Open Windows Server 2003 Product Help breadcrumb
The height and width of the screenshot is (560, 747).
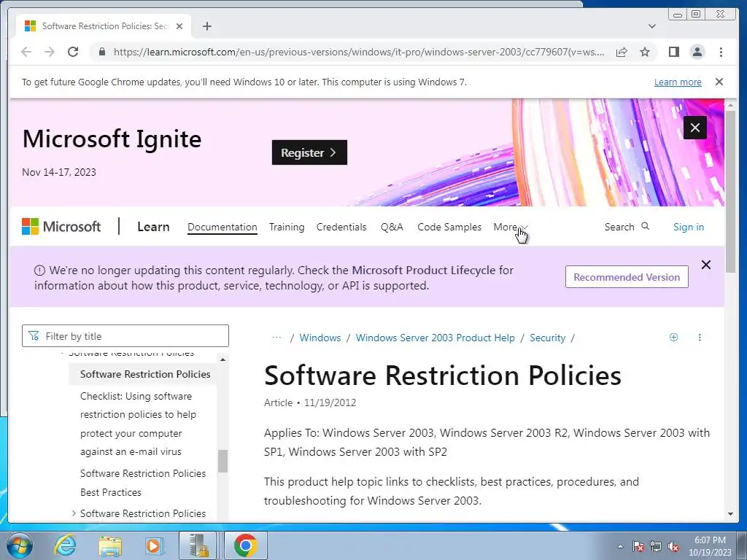click(x=436, y=338)
